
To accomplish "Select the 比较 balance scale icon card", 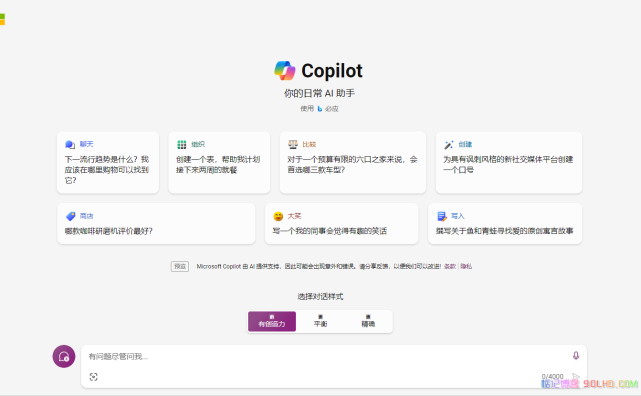I will pos(353,162).
